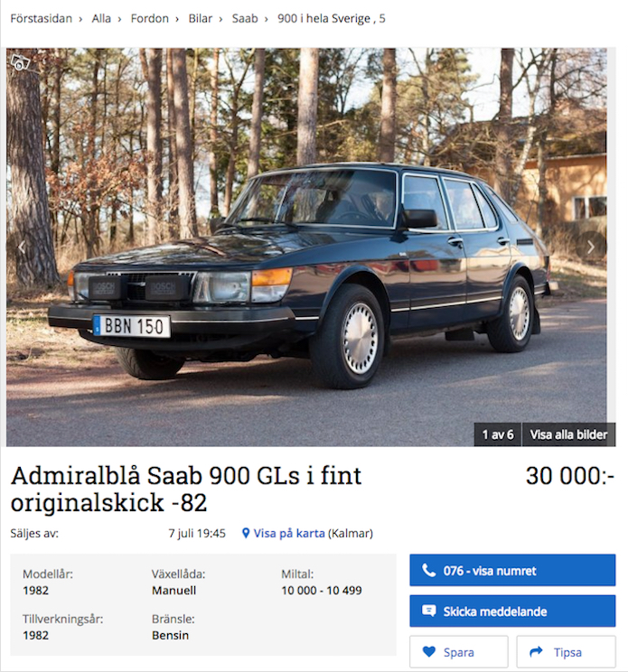Show next image with right arrow
Viewport: 628px width, 672px height.
click(x=591, y=247)
